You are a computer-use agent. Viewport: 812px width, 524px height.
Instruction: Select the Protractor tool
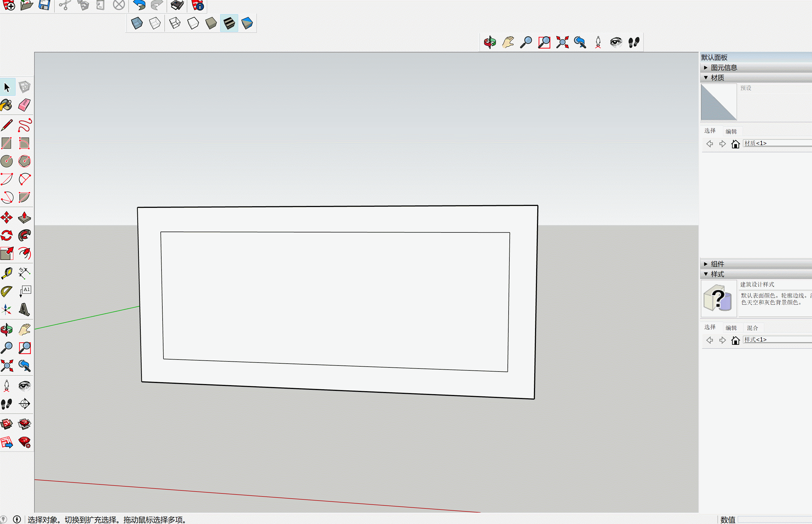tap(7, 291)
